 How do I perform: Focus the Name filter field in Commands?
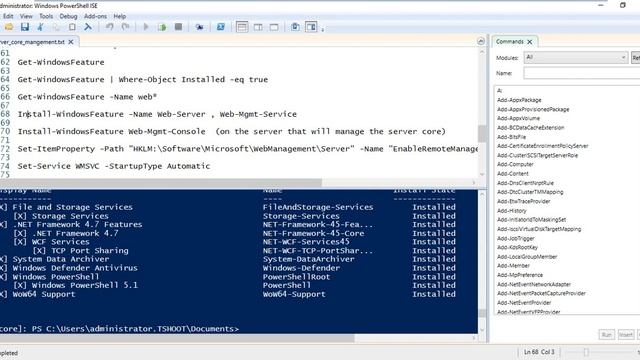pos(582,73)
